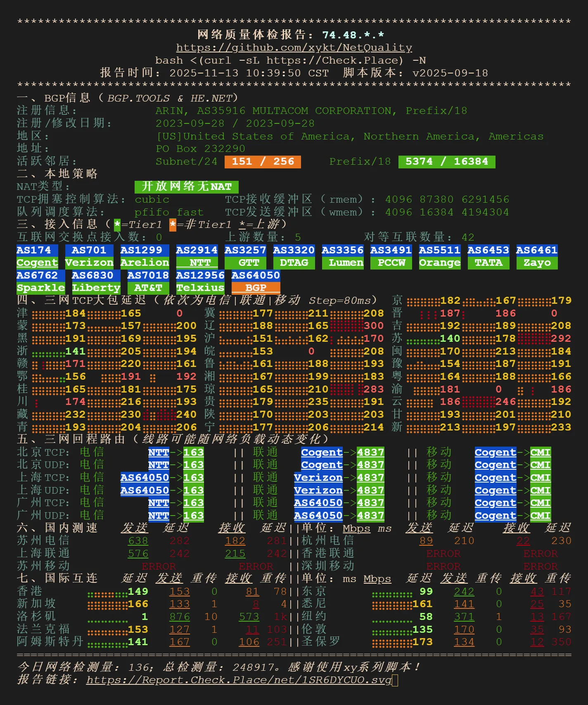Select the AS2914 badge
Viewport: 588px width, 705px height.
click(197, 250)
